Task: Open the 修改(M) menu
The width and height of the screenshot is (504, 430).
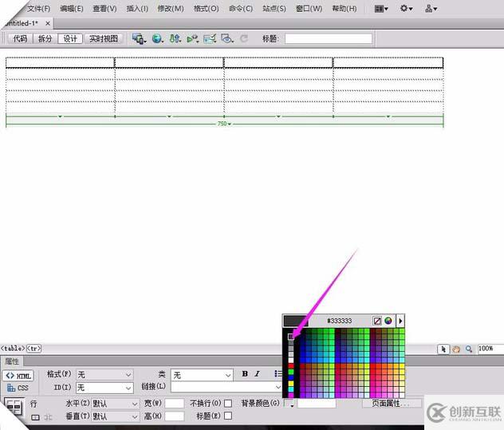Action: [x=171, y=9]
